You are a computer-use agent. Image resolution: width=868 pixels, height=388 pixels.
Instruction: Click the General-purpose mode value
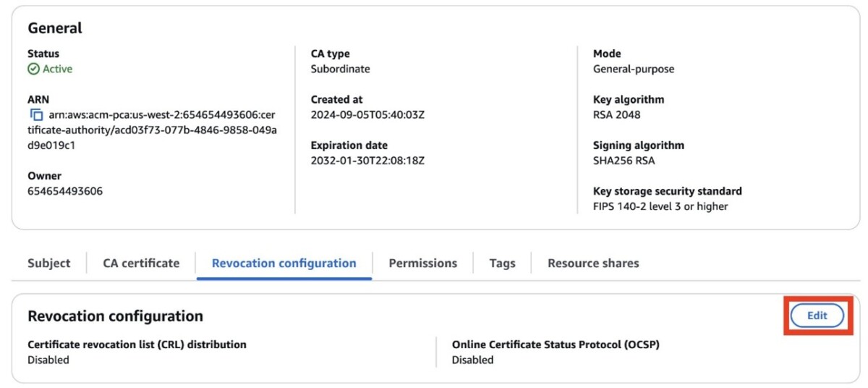633,69
